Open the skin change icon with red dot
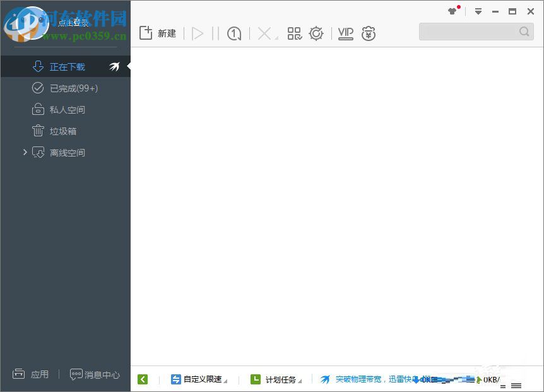Image resolution: width=544 pixels, height=392 pixels. (x=452, y=11)
